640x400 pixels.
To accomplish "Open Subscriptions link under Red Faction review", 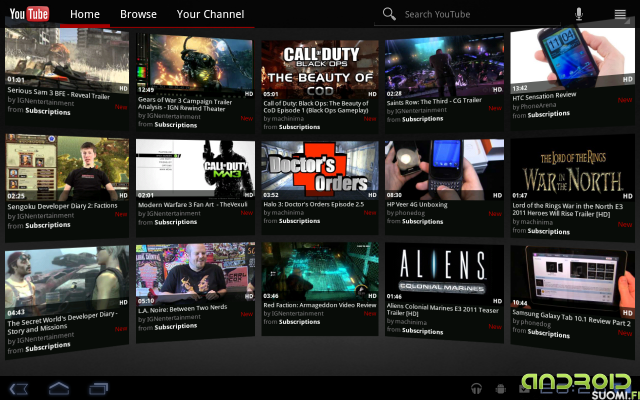I will click(x=299, y=322).
